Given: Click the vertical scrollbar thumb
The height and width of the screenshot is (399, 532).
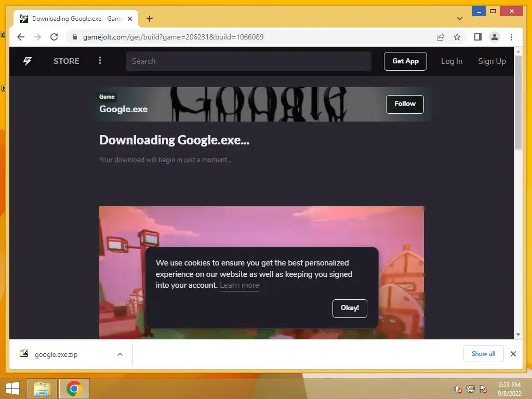Looking at the screenshot, I should tap(518, 102).
